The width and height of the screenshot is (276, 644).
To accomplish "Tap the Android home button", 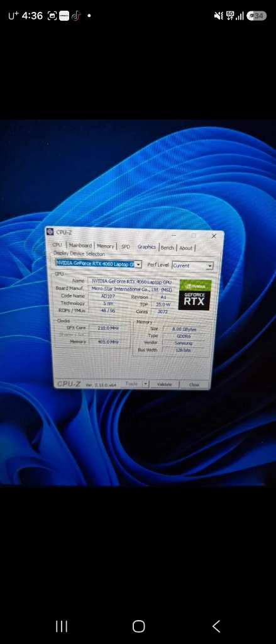I will click(x=139, y=626).
